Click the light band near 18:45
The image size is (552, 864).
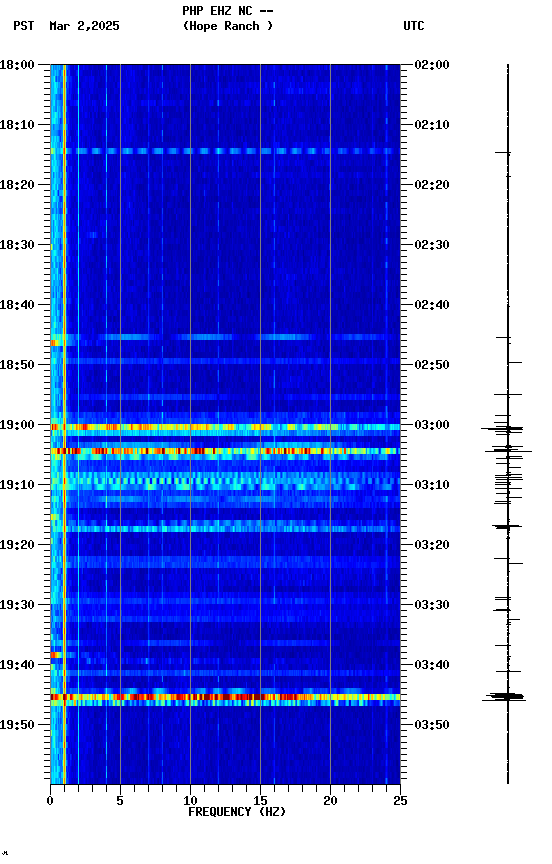coord(225,337)
